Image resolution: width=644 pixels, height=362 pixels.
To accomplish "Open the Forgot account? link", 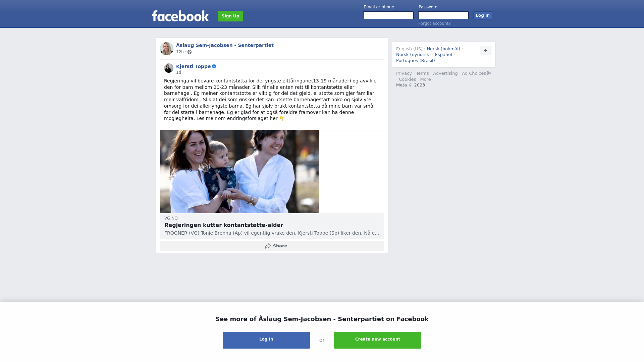I will point(434,23).
